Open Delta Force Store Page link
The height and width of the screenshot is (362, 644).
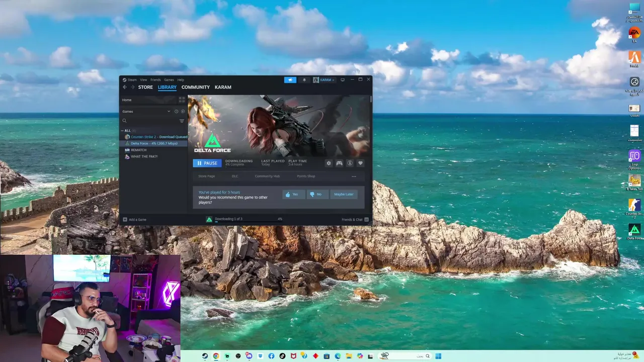pos(206,176)
